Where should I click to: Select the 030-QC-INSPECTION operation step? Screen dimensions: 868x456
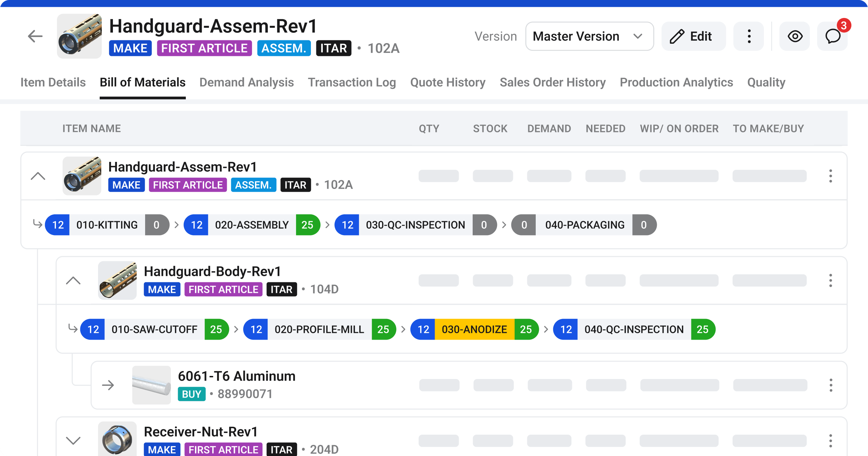(416, 225)
